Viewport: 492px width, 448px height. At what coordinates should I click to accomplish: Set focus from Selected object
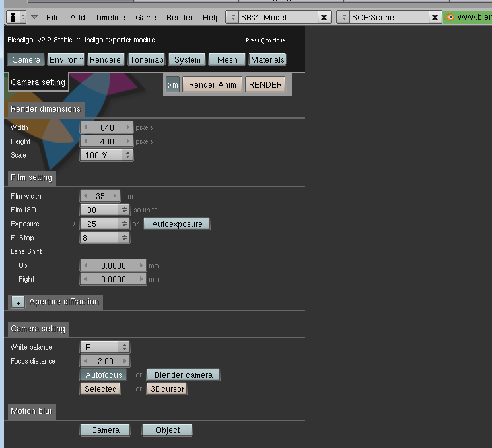(100, 389)
